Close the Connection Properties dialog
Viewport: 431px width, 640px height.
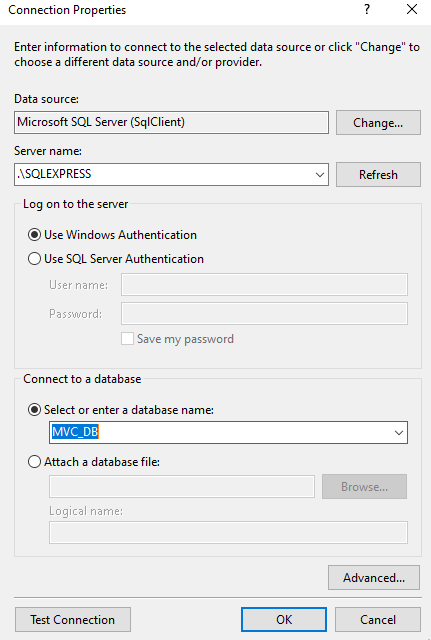tap(412, 9)
